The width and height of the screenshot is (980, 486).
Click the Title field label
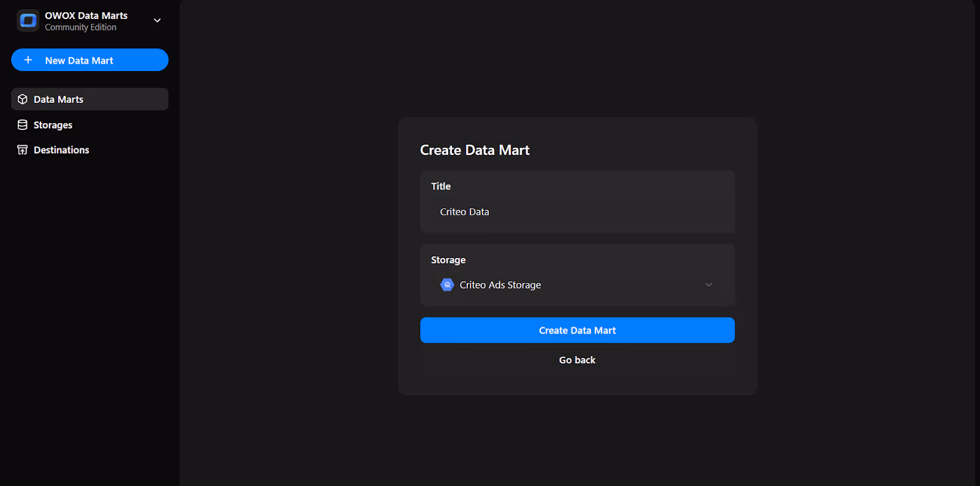[x=441, y=186]
